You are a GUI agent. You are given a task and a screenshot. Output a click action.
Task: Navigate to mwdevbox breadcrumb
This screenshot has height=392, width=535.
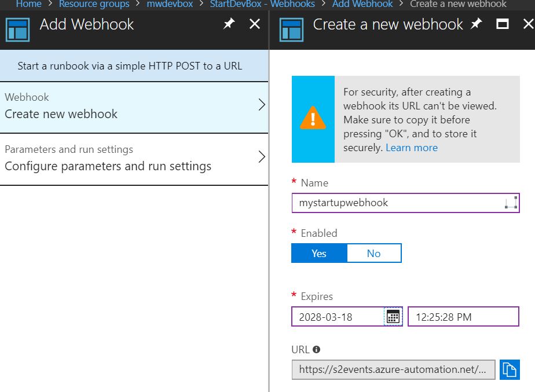pos(170,4)
